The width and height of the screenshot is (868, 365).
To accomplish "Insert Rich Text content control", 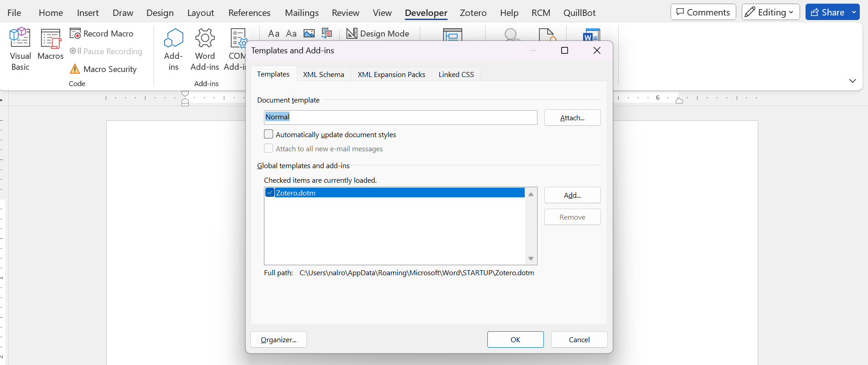I will click(274, 33).
